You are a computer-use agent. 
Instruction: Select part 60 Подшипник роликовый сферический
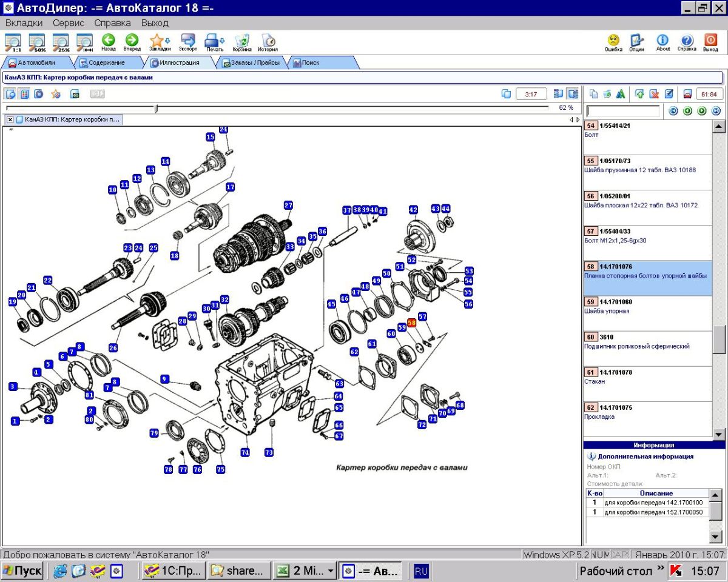pos(648,349)
